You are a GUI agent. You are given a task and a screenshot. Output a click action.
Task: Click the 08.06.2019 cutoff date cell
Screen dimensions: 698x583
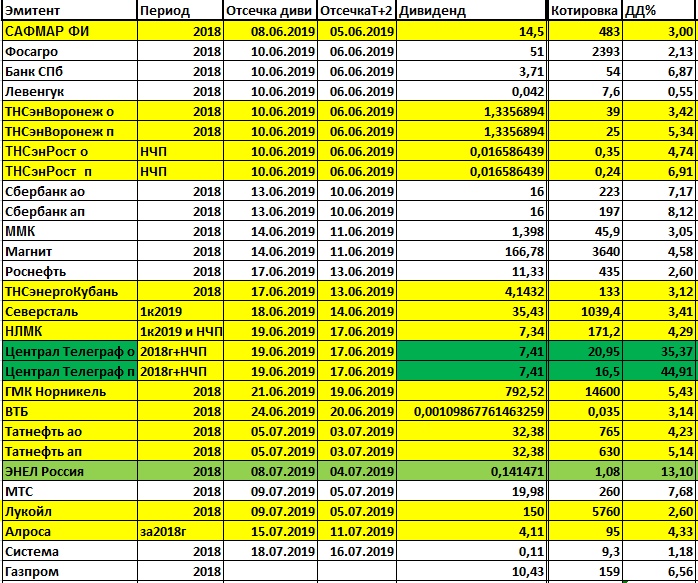tap(270, 31)
